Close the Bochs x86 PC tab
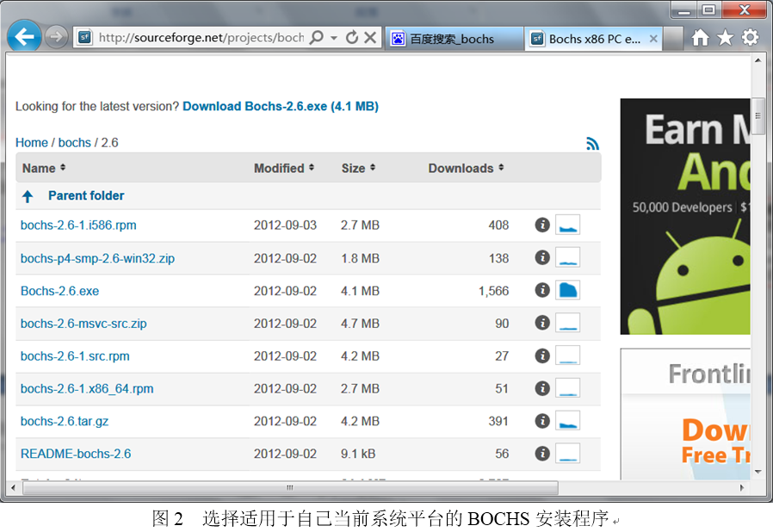The height and width of the screenshot is (532, 773). click(653, 39)
